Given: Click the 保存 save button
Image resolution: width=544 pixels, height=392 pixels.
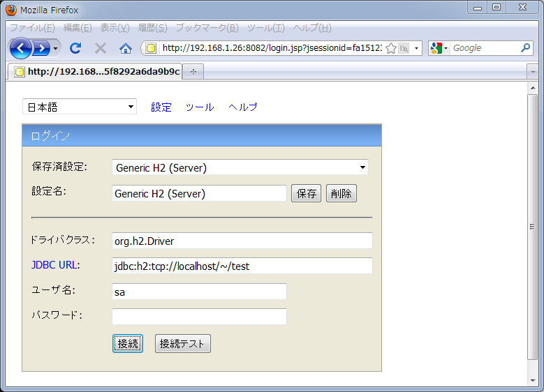Looking at the screenshot, I should (x=306, y=194).
